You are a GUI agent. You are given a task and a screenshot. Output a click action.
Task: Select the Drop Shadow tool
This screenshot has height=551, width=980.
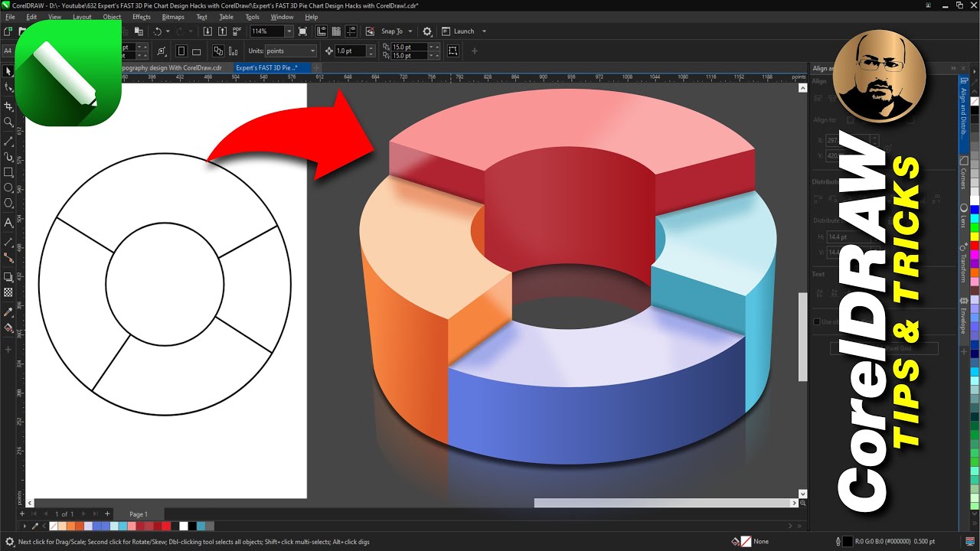tap(8, 277)
